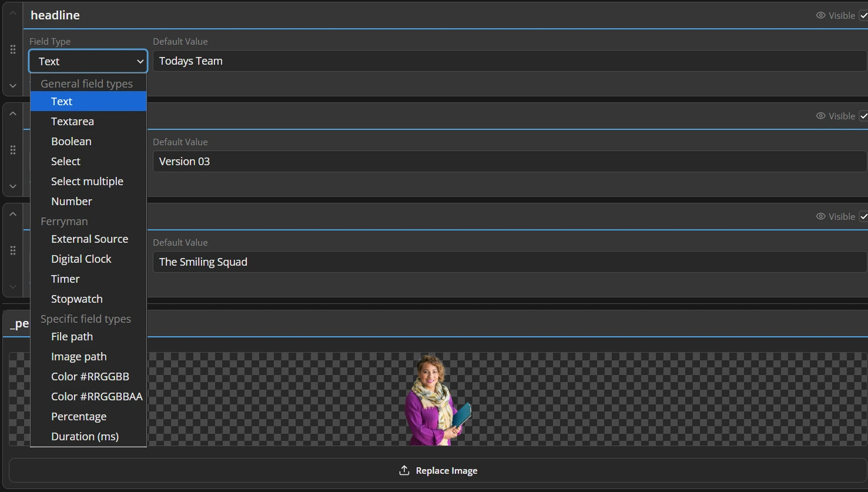Pick Number field type
The height and width of the screenshot is (492, 868).
(x=88, y=201)
